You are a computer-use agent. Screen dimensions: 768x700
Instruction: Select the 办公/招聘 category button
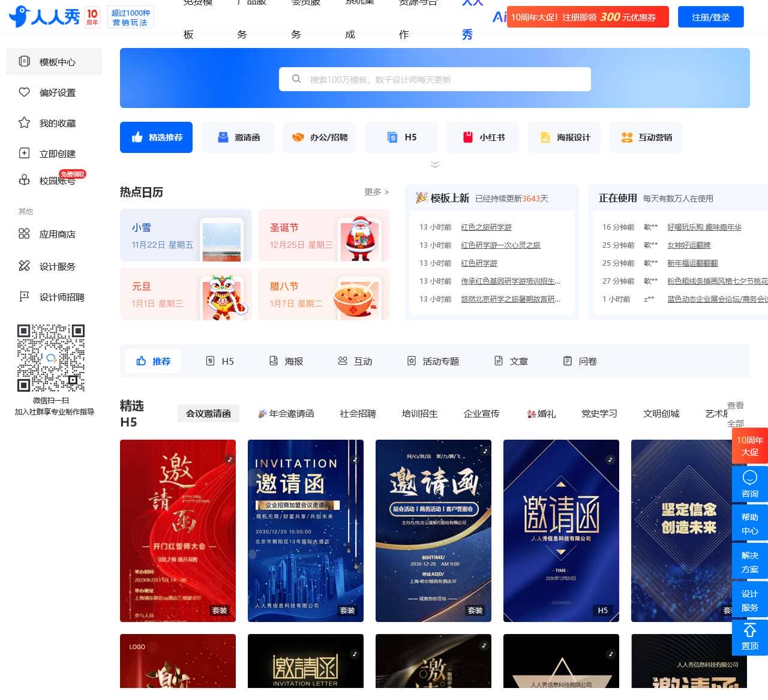pos(319,137)
